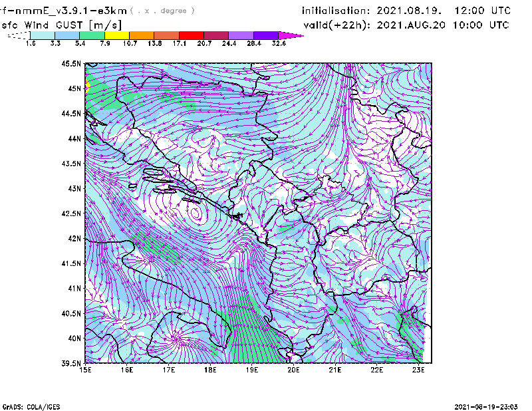Click the 'sfc Wind GUST [m/s]' title

[61, 25]
